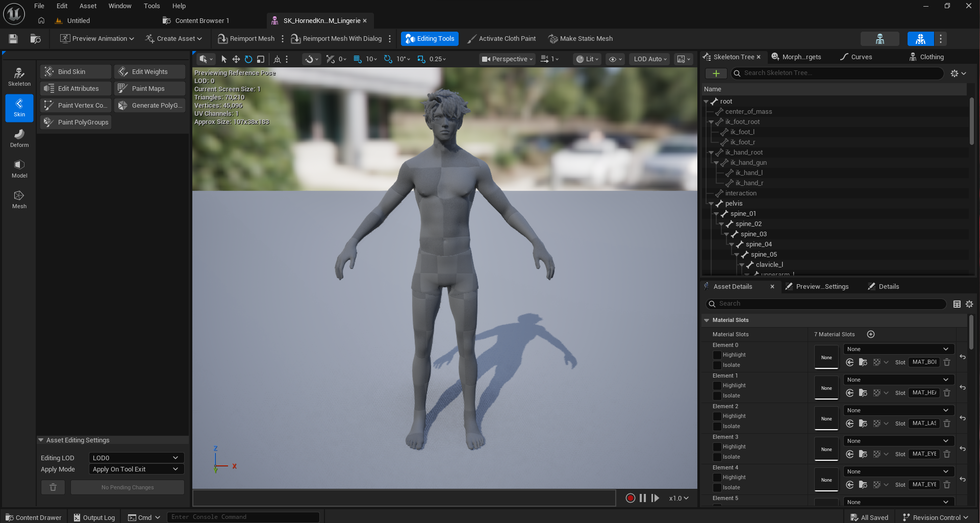
Task: Open the Apply Mode dropdown
Action: [x=136, y=469]
